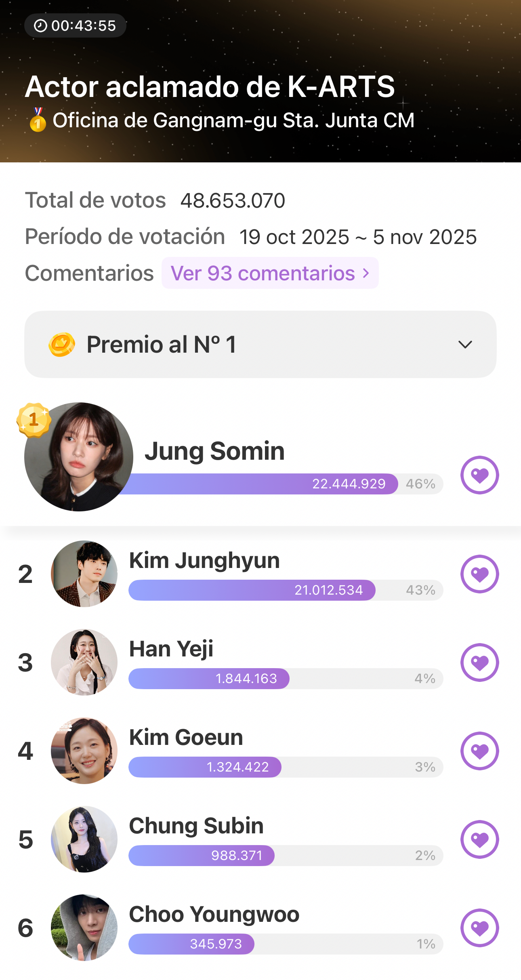Click the gold medal icon under the title
The image size is (521, 980).
38,120
